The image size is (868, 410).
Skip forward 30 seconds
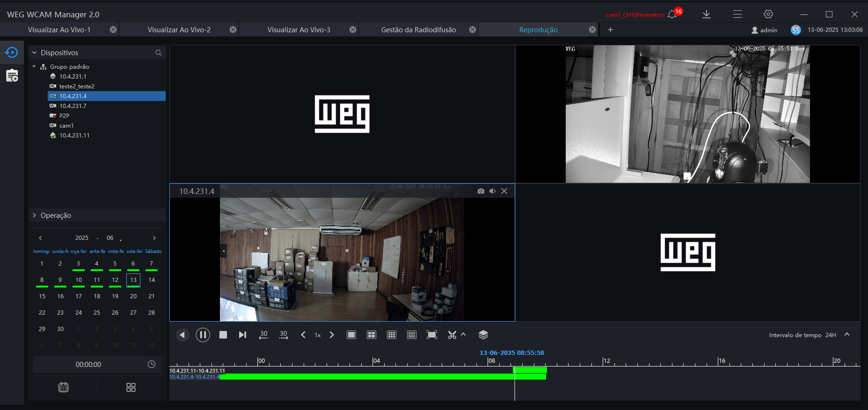click(x=284, y=335)
